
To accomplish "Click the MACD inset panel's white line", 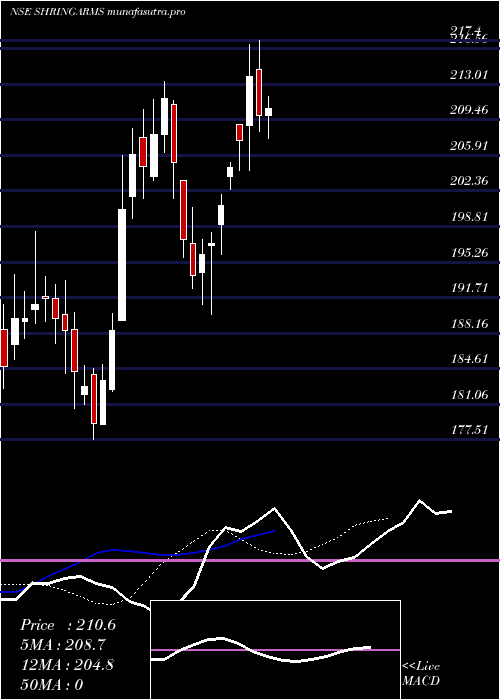I will pos(261,650).
